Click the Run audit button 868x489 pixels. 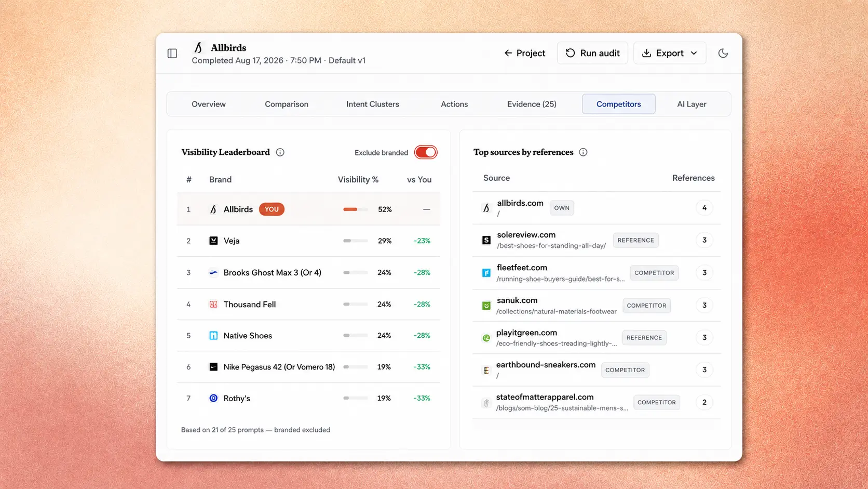click(x=592, y=53)
